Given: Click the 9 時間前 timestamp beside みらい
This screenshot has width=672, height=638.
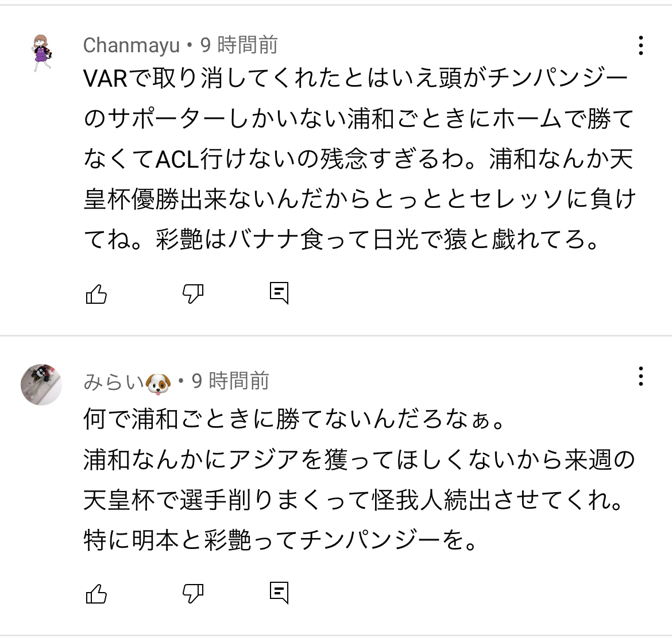Looking at the screenshot, I should 230,381.
